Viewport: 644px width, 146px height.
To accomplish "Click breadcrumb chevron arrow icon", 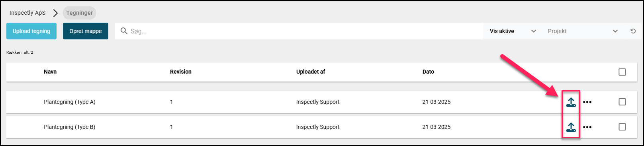I will pyautogui.click(x=55, y=13).
